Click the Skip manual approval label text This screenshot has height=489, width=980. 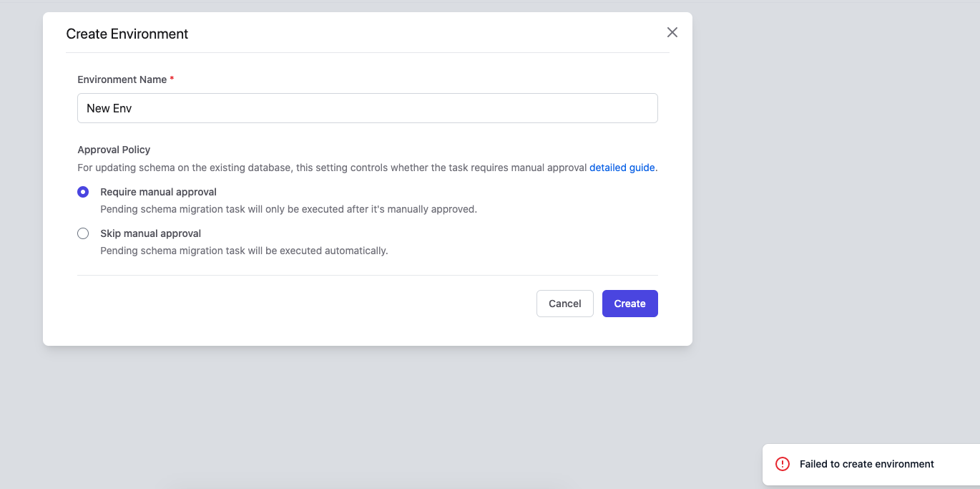150,233
